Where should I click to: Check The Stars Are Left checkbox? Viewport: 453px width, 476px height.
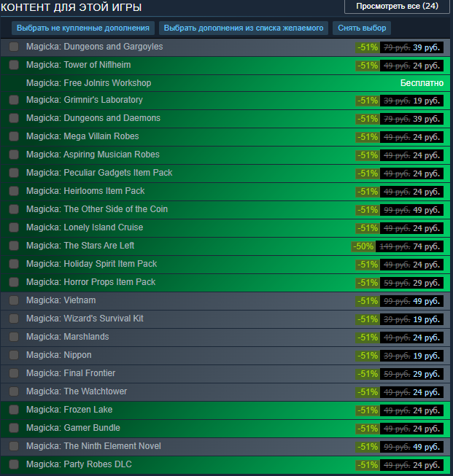[14, 246]
